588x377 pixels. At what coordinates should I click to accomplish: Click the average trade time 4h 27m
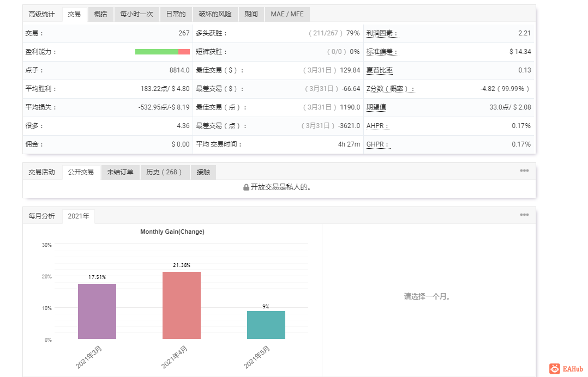pos(349,144)
